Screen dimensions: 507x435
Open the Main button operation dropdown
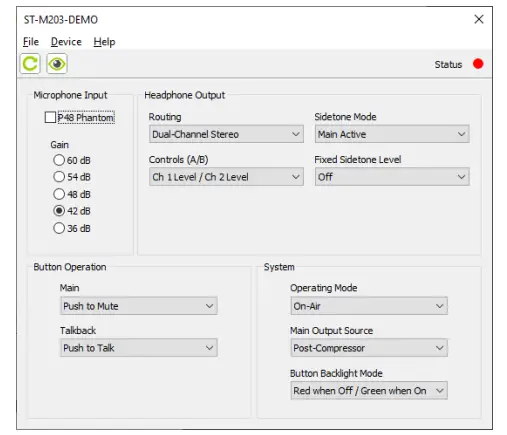[x=139, y=306]
